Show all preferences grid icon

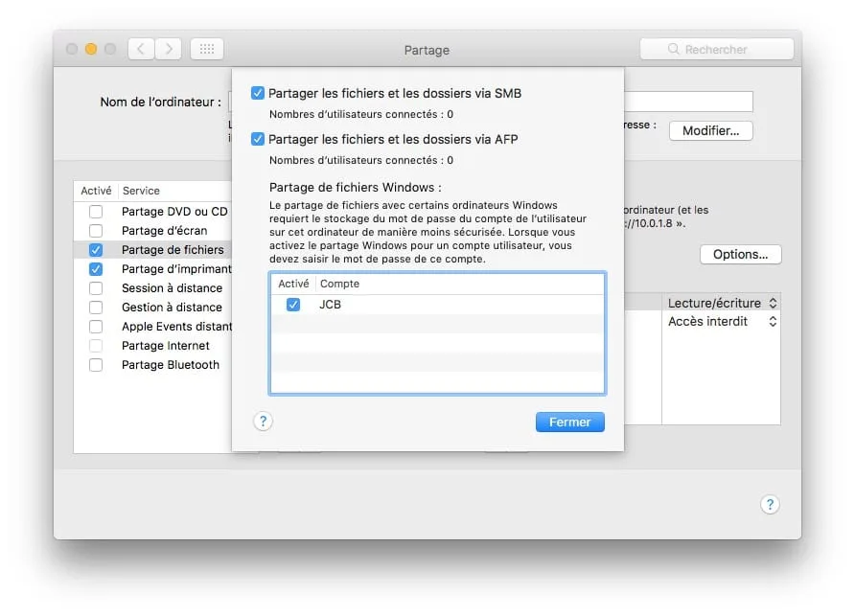207,49
